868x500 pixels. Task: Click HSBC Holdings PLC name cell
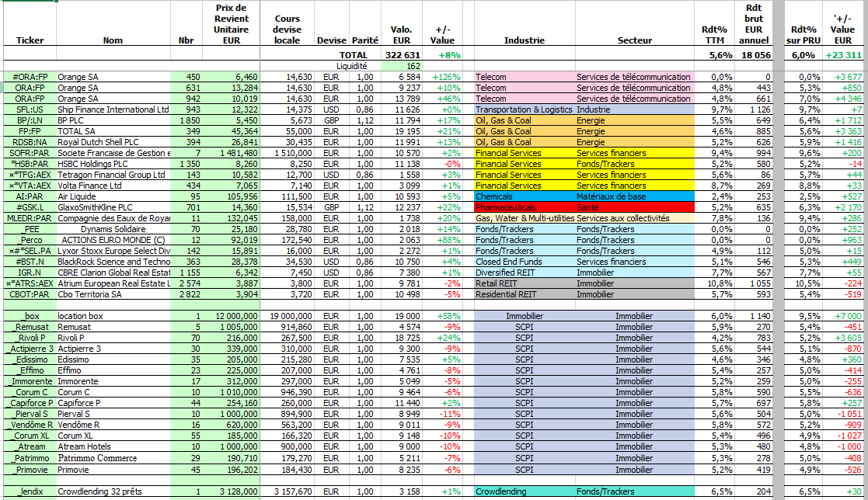[113, 164]
